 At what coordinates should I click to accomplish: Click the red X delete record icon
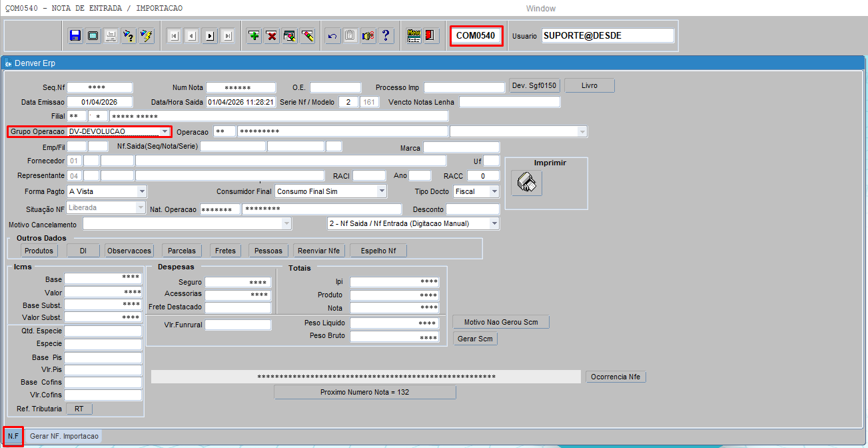(x=272, y=36)
